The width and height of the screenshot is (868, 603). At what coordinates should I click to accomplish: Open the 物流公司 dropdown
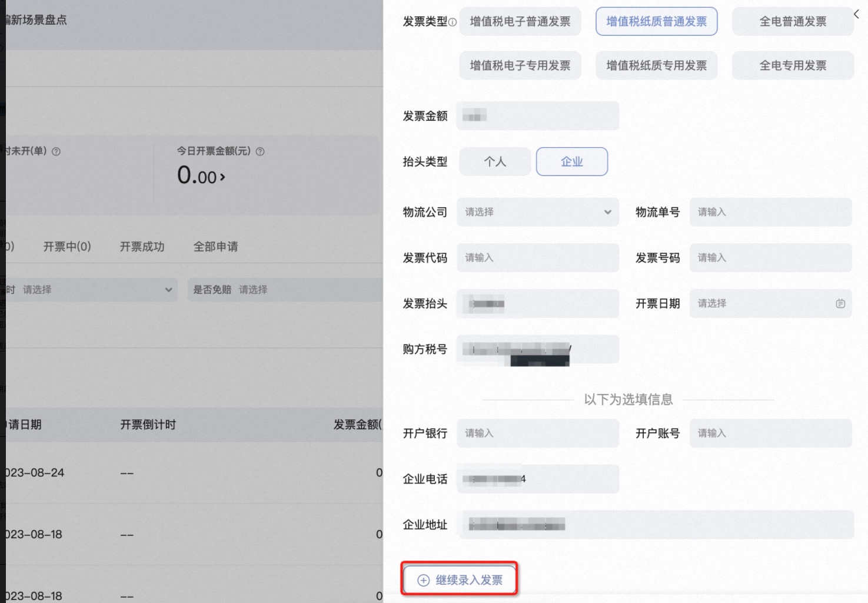(538, 212)
